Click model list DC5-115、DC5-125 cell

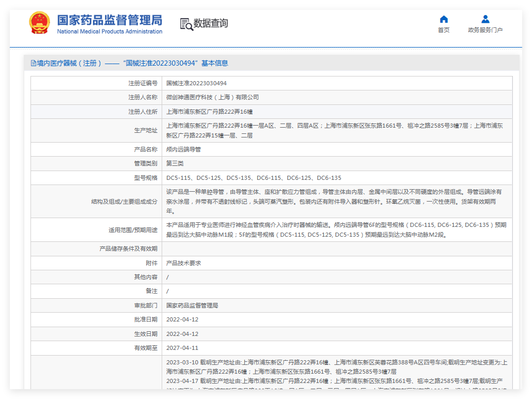(337, 178)
